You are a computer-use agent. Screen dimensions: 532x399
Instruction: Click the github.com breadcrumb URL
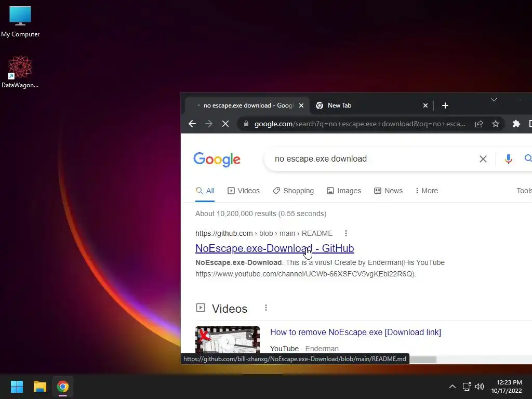(x=264, y=233)
